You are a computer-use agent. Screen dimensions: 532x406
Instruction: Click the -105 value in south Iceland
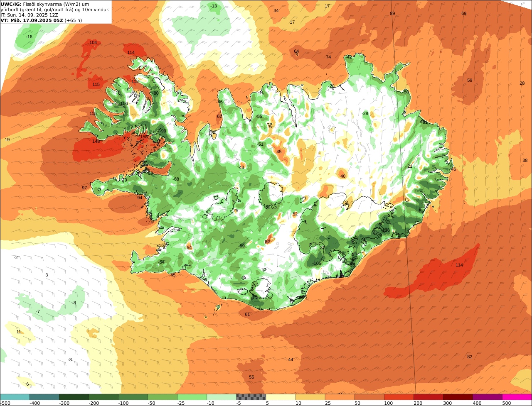(317, 264)
